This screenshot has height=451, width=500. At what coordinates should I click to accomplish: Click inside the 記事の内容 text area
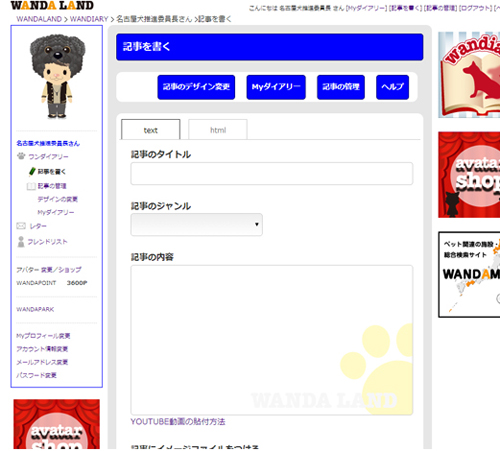pyautogui.click(x=272, y=340)
